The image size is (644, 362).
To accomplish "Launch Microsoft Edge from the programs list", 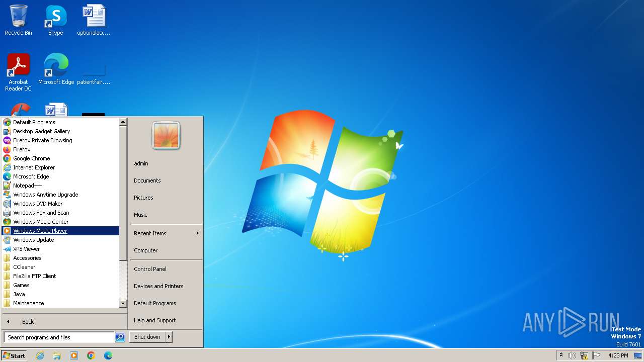I will point(60,176).
